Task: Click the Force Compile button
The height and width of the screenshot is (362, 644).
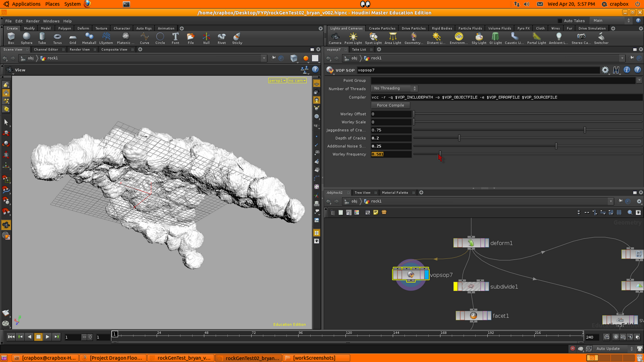Action: pyautogui.click(x=390, y=105)
